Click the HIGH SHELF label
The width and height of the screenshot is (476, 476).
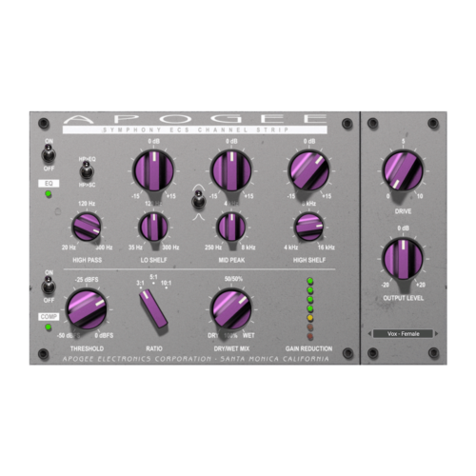pos(309,260)
